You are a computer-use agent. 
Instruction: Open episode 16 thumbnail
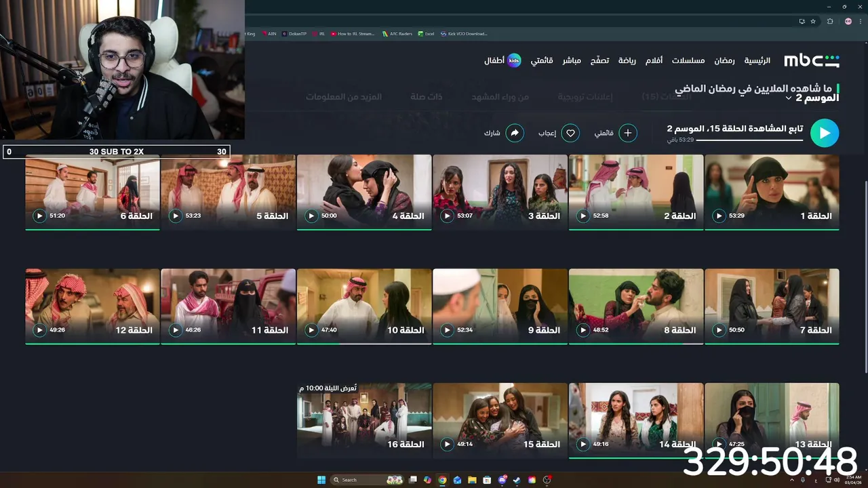click(x=364, y=420)
